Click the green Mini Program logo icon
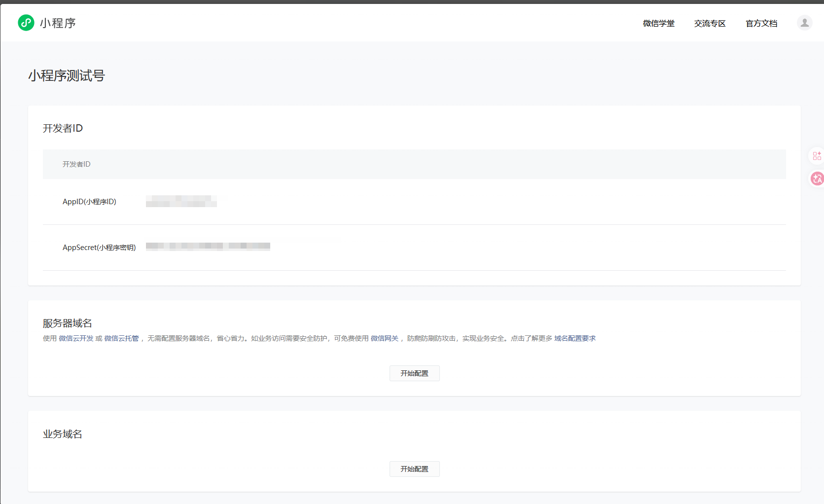Viewport: 824px width, 504px height. (x=26, y=23)
